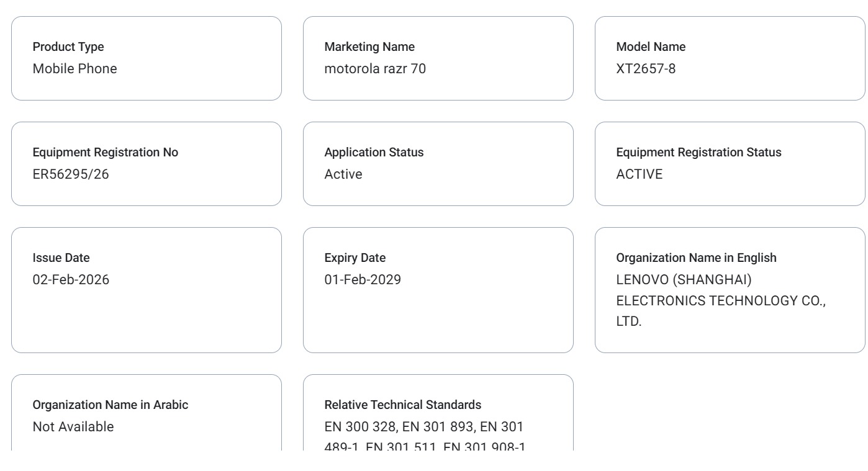Click the Equipment Registration Status card
The width and height of the screenshot is (868, 471).
730,163
